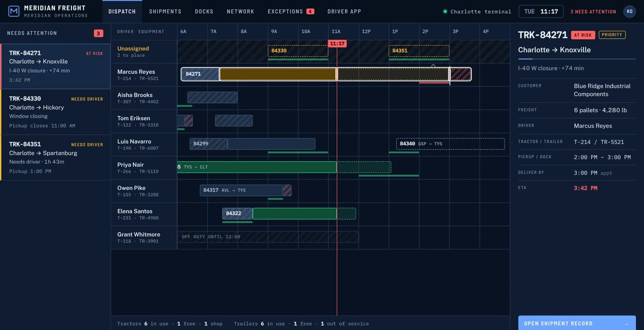Click the 3 Need Attention link
The image size is (644, 330).
point(593,12)
